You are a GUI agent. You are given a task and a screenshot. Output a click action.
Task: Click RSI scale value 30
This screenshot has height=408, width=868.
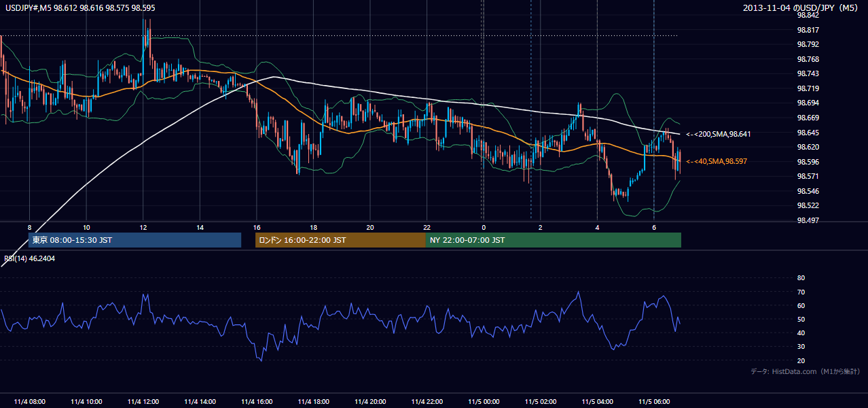[801, 347]
